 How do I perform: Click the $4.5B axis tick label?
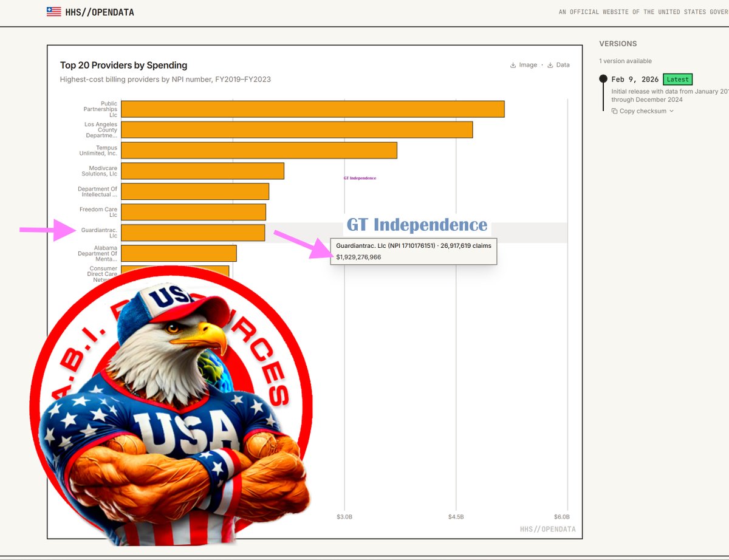tap(456, 517)
